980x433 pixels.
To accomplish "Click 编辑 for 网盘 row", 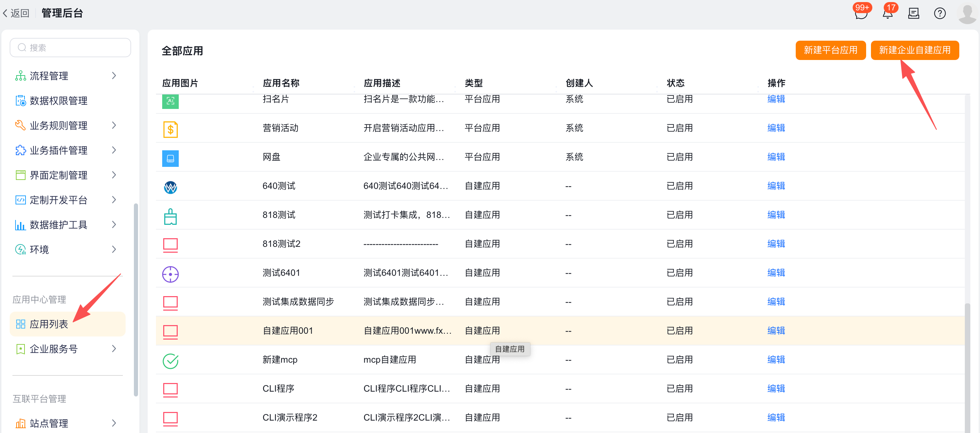I will [776, 157].
